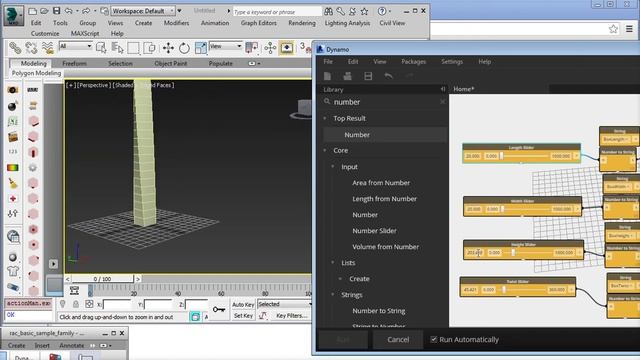
Task: Open the 3ds Max application menu logo
Action: pos(13,16)
